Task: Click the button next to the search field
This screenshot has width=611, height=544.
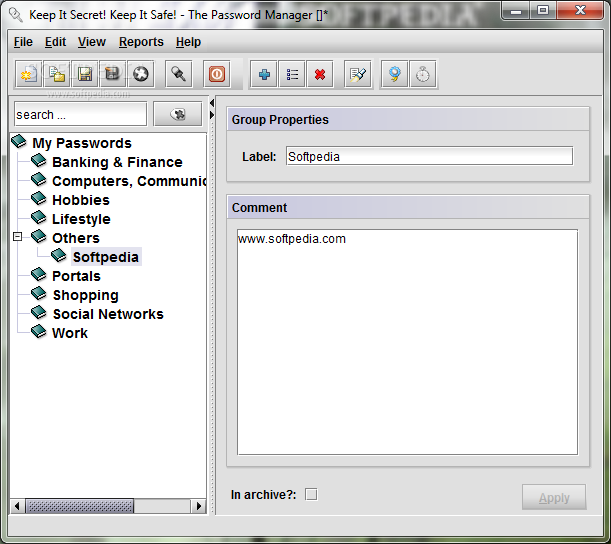Action: coord(178,114)
